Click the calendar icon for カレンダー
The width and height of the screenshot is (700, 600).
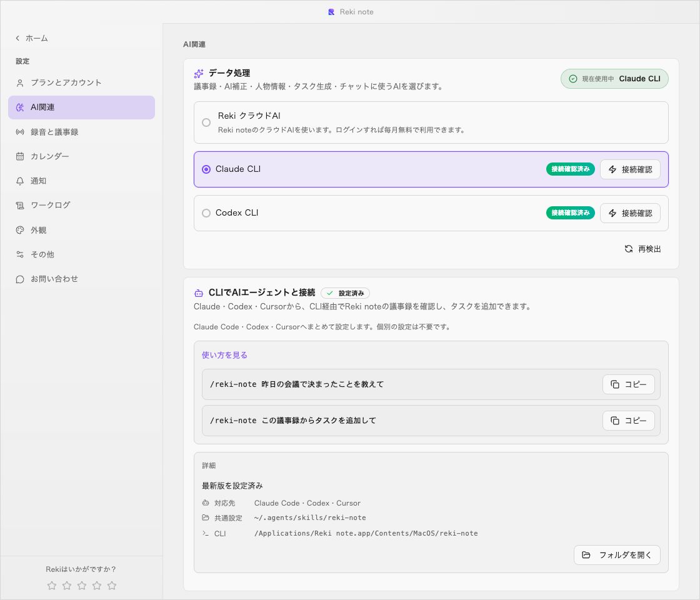(19, 156)
